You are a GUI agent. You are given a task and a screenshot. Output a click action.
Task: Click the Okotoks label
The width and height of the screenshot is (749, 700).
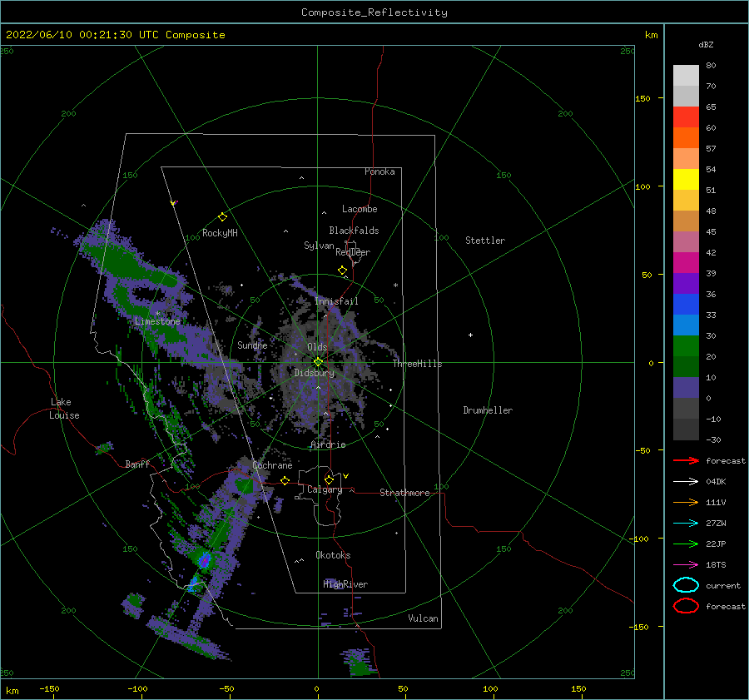333,555
